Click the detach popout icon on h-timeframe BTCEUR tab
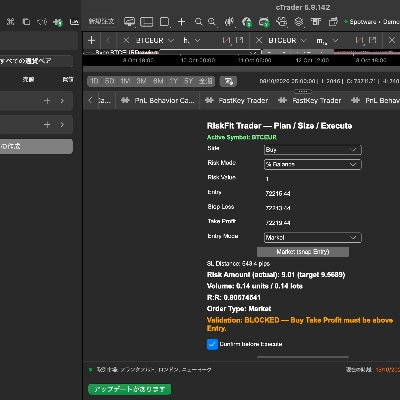Viewport: 400px width, 400px height. pos(239,40)
